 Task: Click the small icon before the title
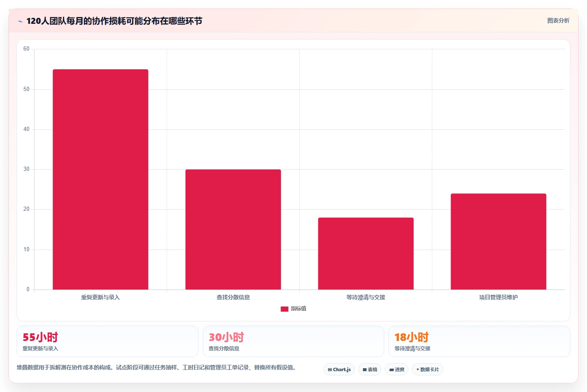click(20, 21)
